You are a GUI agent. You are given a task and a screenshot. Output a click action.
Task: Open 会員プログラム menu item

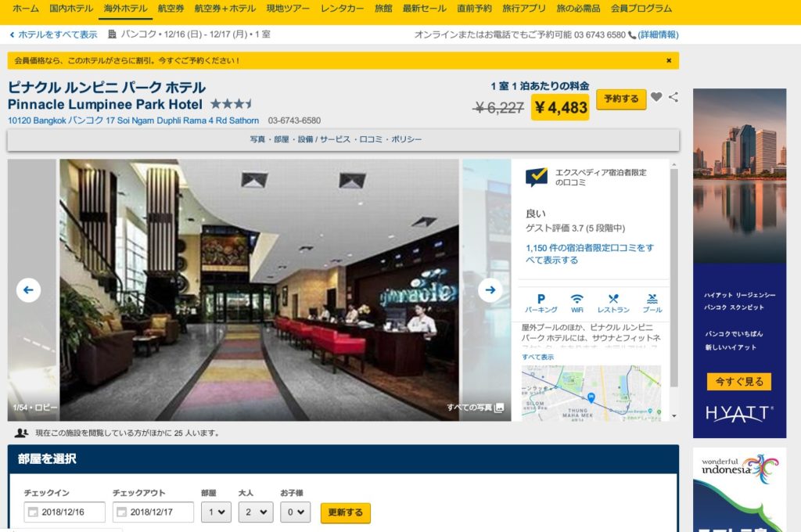pos(641,9)
